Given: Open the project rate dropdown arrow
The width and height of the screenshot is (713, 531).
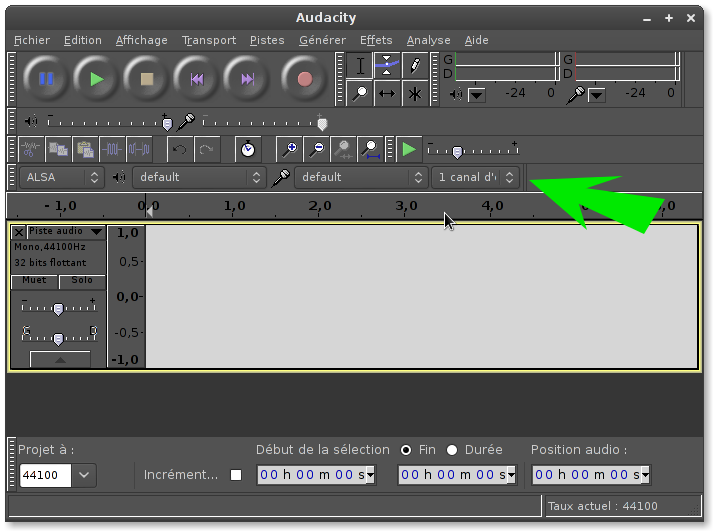Looking at the screenshot, I should click(x=84, y=475).
